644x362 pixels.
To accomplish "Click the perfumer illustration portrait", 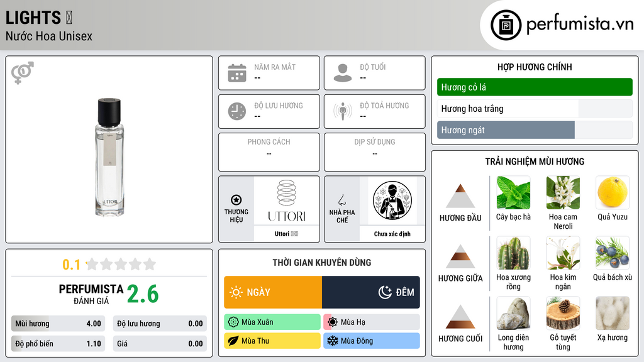I will [392, 200].
